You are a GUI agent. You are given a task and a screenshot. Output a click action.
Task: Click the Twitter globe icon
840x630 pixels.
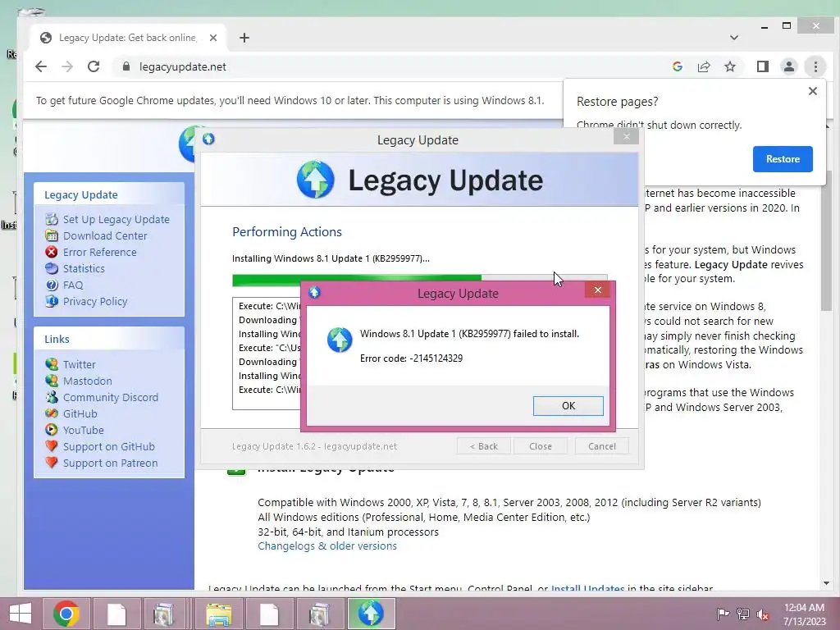pos(52,364)
